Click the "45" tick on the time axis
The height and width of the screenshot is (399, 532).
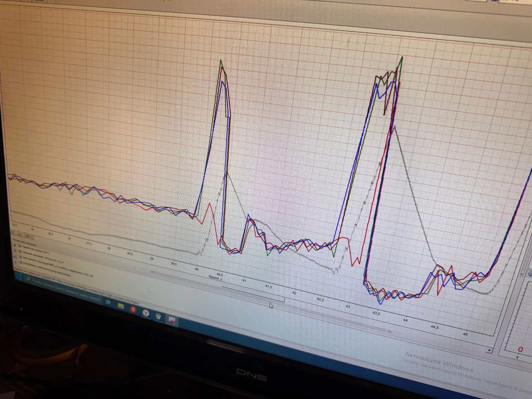click(x=465, y=334)
